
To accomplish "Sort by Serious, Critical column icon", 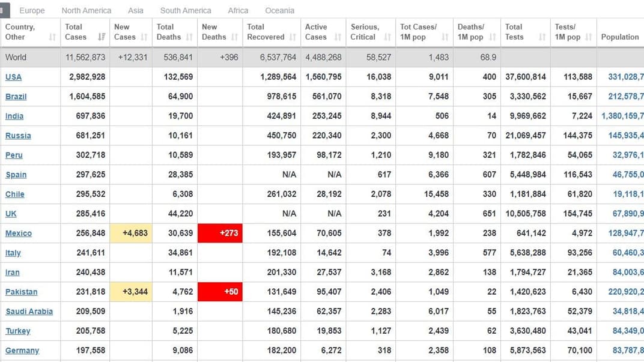I will click(x=387, y=37).
